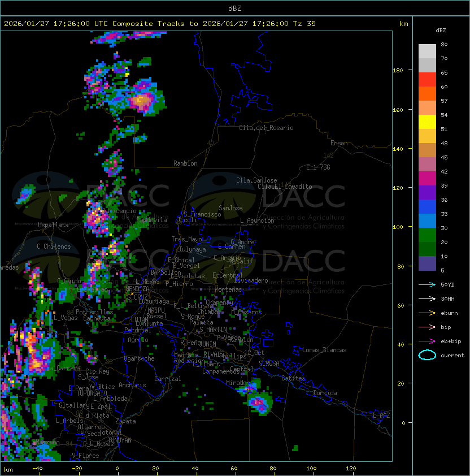Image resolution: width=470 pixels, height=476 pixels.
Task: Click the 'dBZ' label above the color scale
Action: point(441,31)
